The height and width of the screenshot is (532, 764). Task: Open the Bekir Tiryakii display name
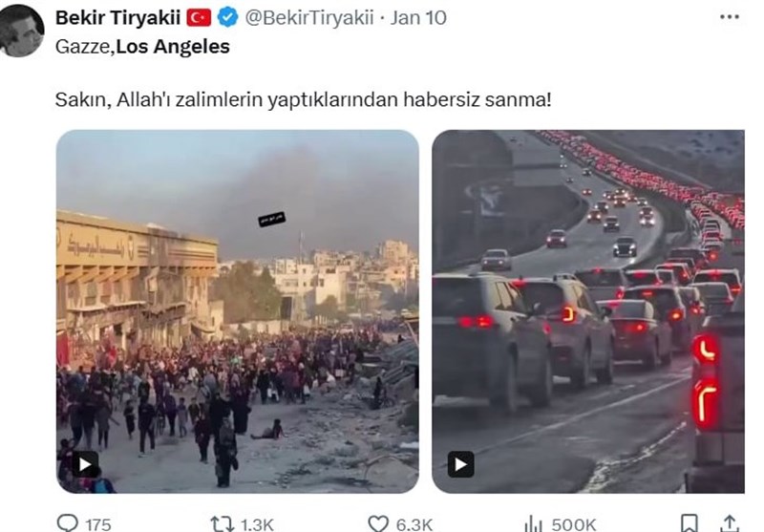coord(117,18)
